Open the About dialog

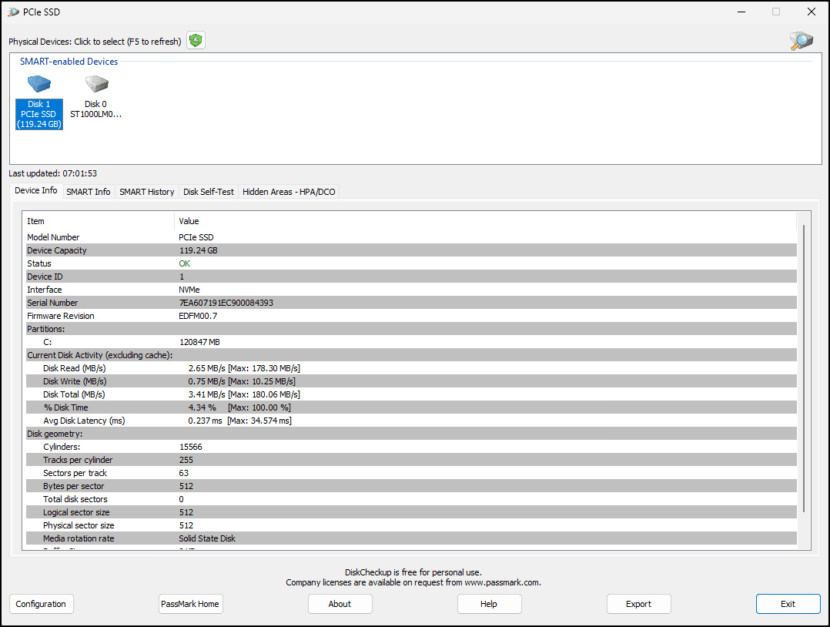click(x=340, y=604)
